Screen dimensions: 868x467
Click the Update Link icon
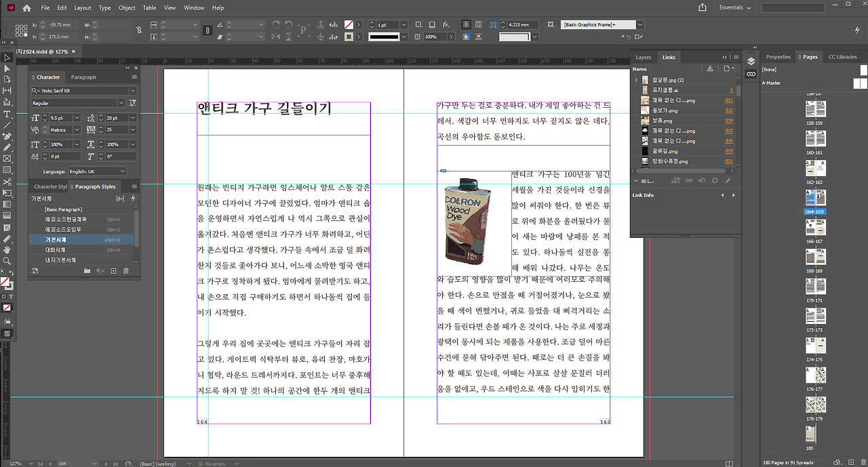pos(714,180)
